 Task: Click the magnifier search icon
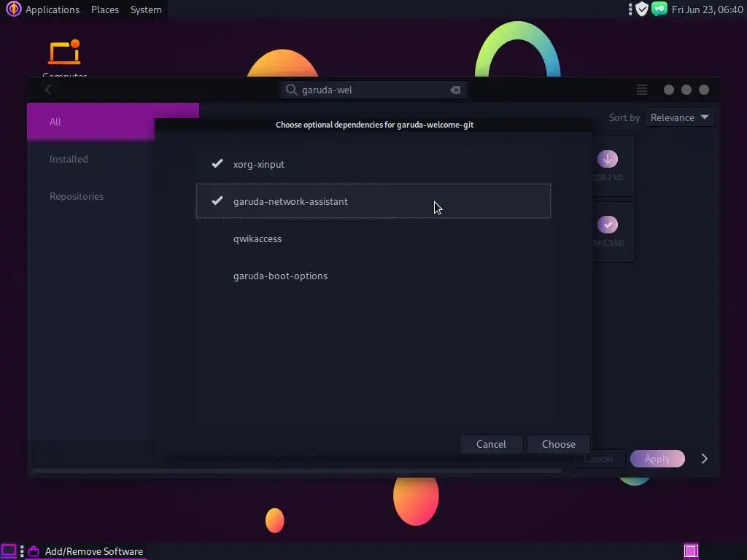pyautogui.click(x=291, y=90)
